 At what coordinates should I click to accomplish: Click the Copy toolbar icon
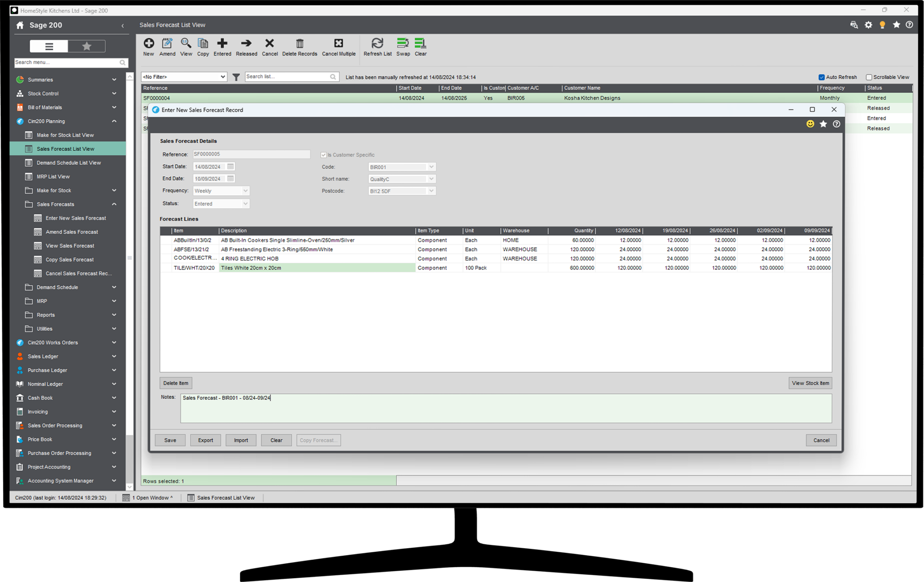(x=202, y=43)
